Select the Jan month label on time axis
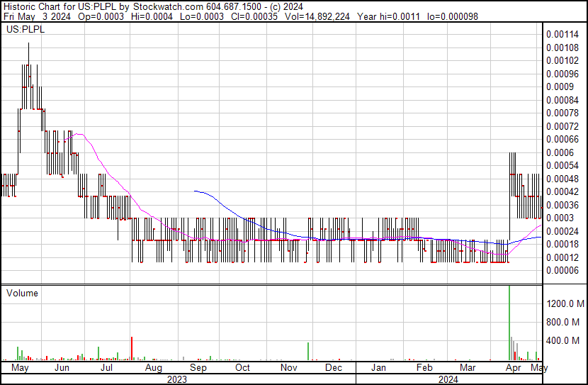The width and height of the screenshot is (588, 385). coord(379,368)
